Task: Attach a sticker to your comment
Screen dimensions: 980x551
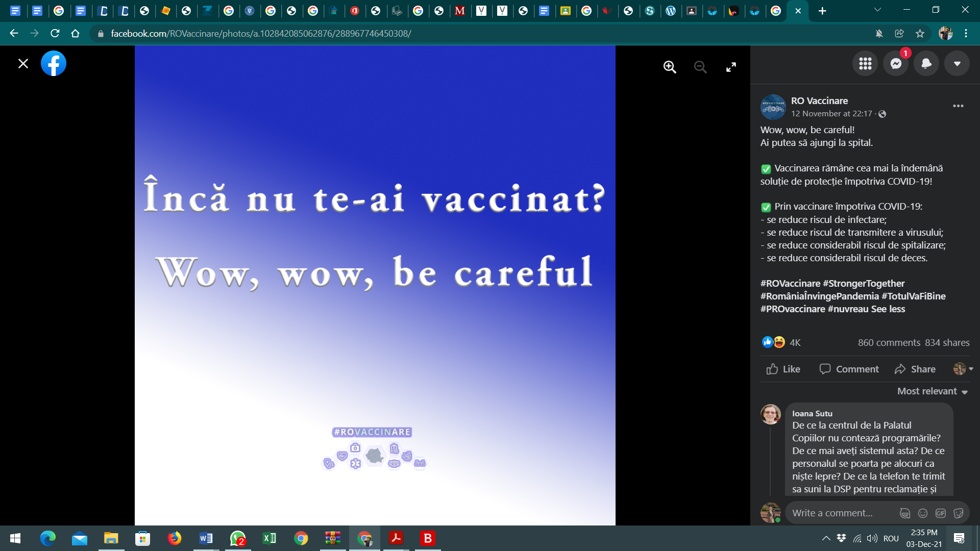Action: coord(960,513)
